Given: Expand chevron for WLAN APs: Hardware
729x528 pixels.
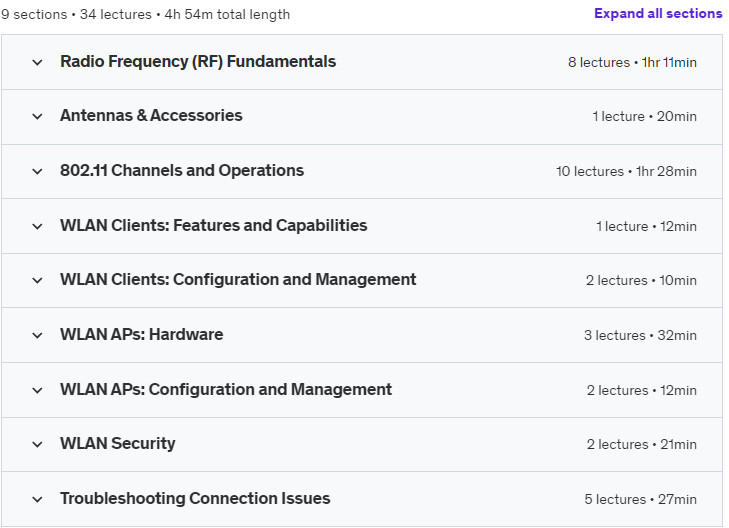Looking at the screenshot, I should pos(37,335).
